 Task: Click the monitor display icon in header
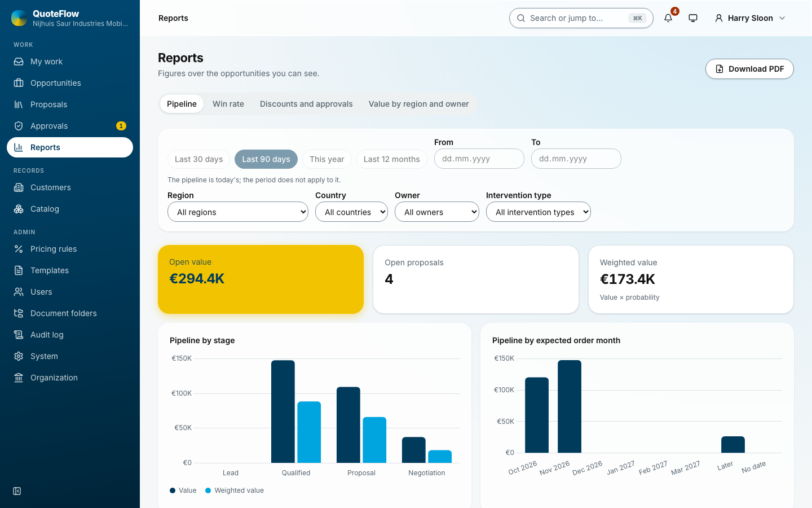click(x=693, y=18)
